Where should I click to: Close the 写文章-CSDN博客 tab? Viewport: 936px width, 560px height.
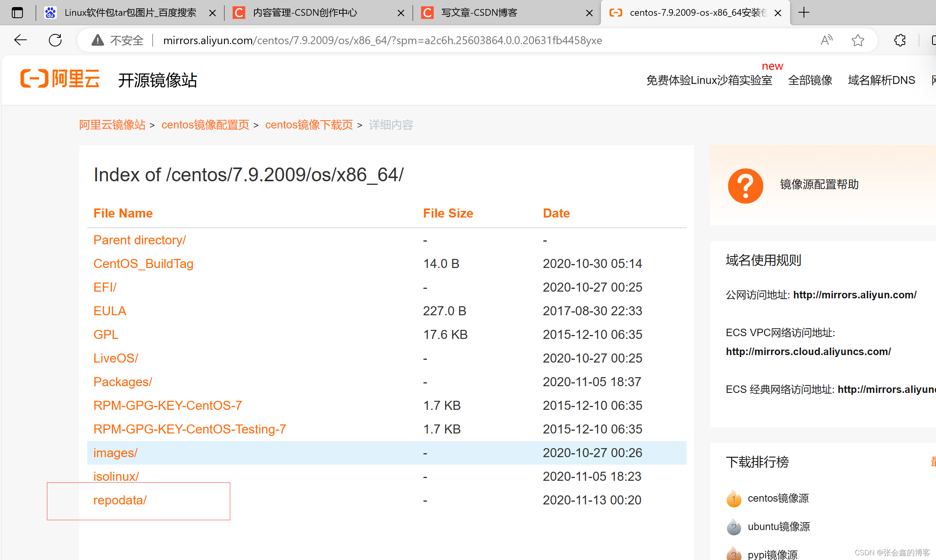point(589,13)
